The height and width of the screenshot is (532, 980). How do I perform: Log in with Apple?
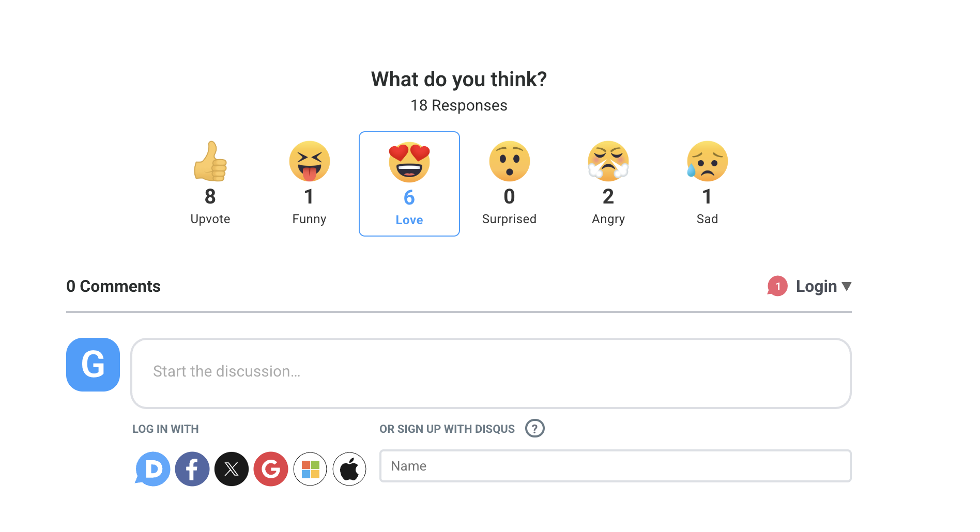point(349,469)
